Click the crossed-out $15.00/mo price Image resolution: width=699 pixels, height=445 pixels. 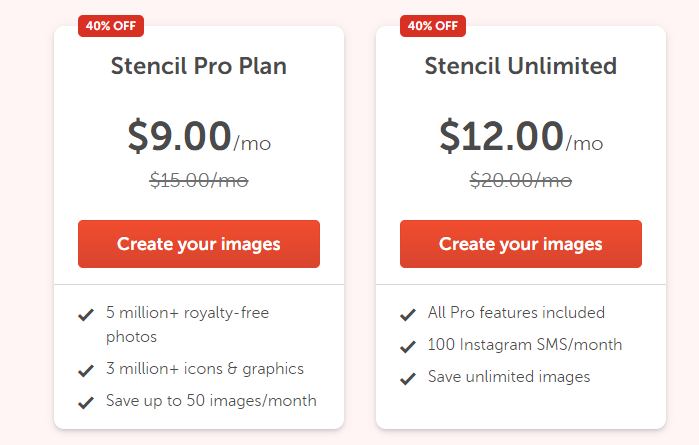(198, 181)
